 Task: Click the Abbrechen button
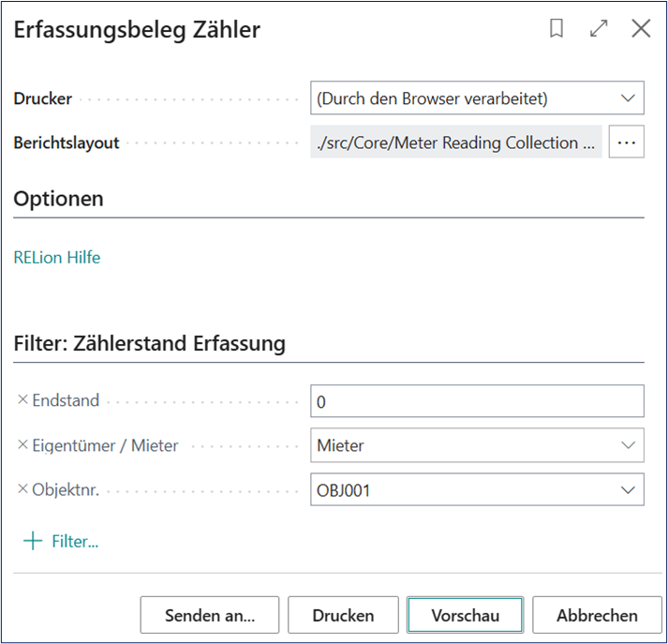pyautogui.click(x=597, y=615)
